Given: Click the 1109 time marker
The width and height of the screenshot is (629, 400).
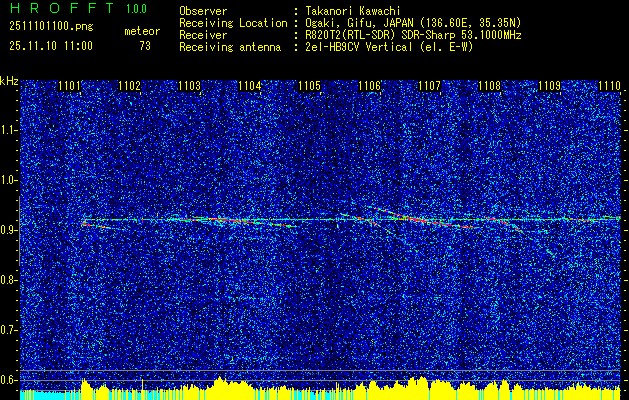Looking at the screenshot, I should point(550,86).
